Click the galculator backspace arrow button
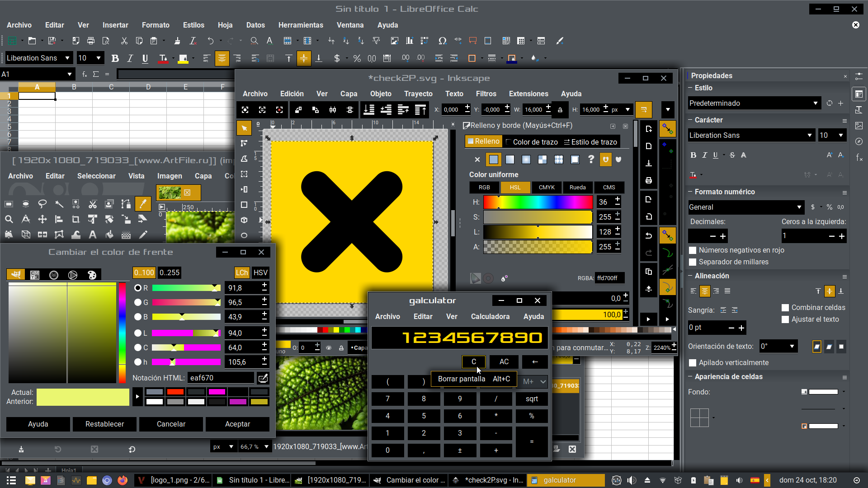Screen dimensions: 868x488 click(x=535, y=362)
